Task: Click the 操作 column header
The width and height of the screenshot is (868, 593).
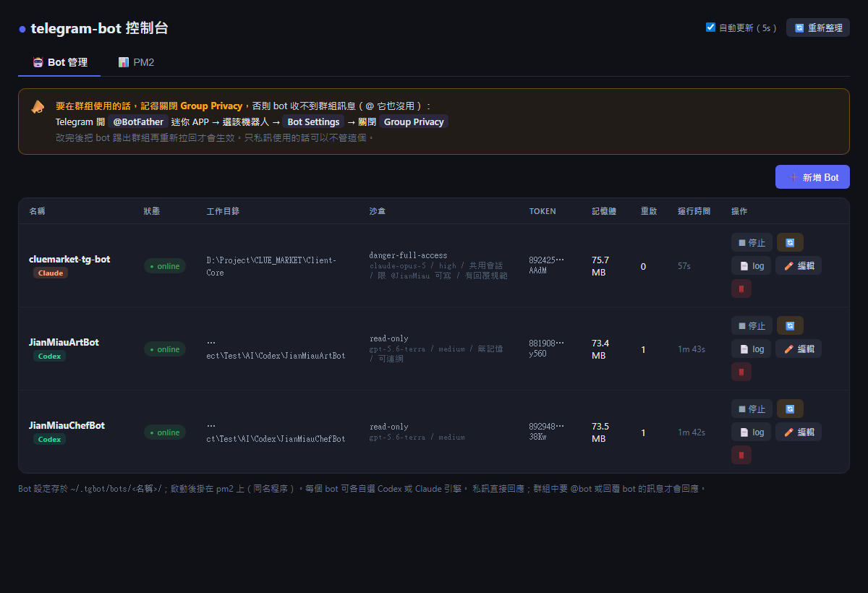Action: (x=739, y=211)
